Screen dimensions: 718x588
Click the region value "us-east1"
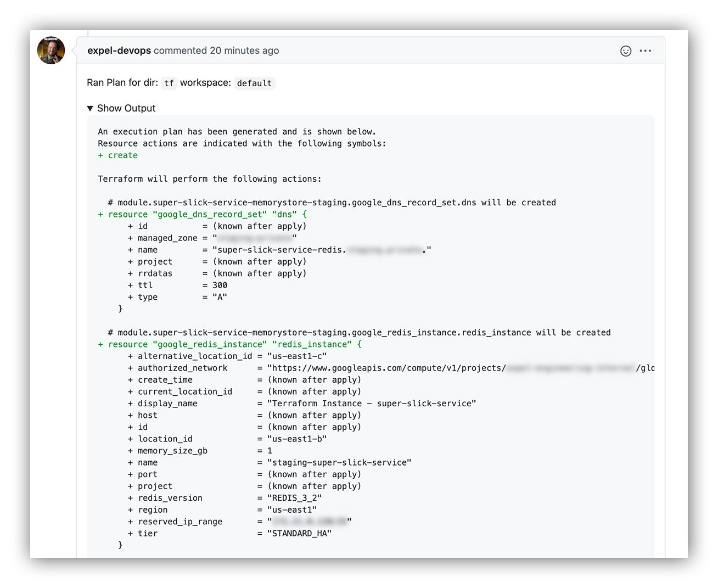tap(292, 509)
